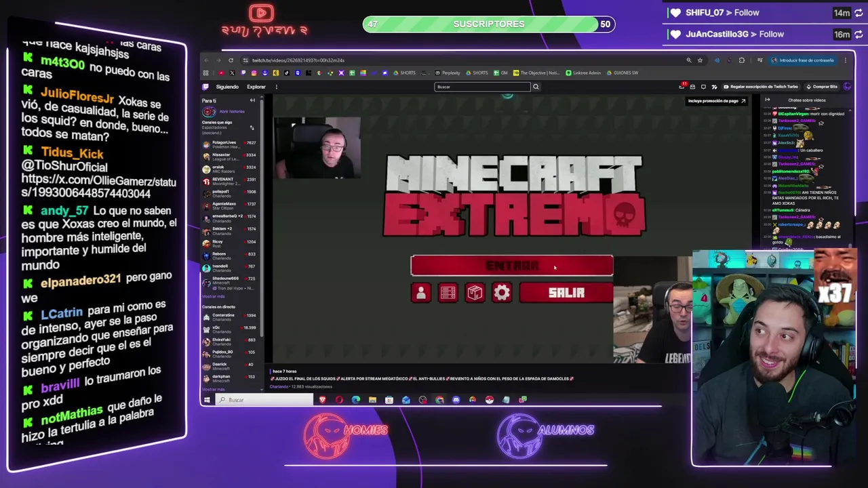Screen dimensions: 868x488
Task: Click the Minecraft package box icon
Action: (x=475, y=293)
